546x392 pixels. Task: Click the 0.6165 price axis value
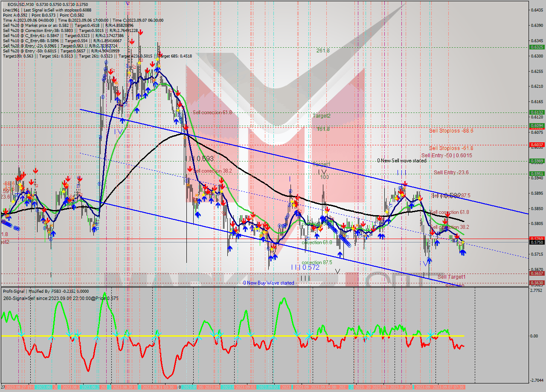536,101
